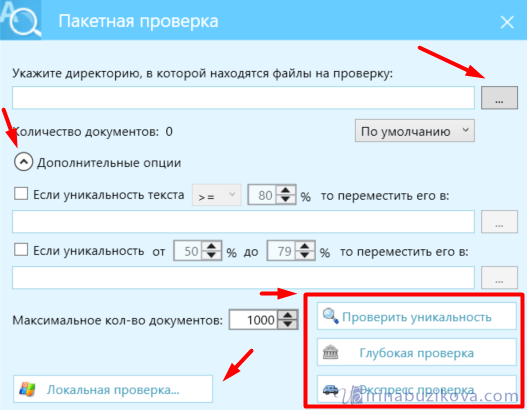Open the 'По умолчанию' dropdown

coord(415,131)
